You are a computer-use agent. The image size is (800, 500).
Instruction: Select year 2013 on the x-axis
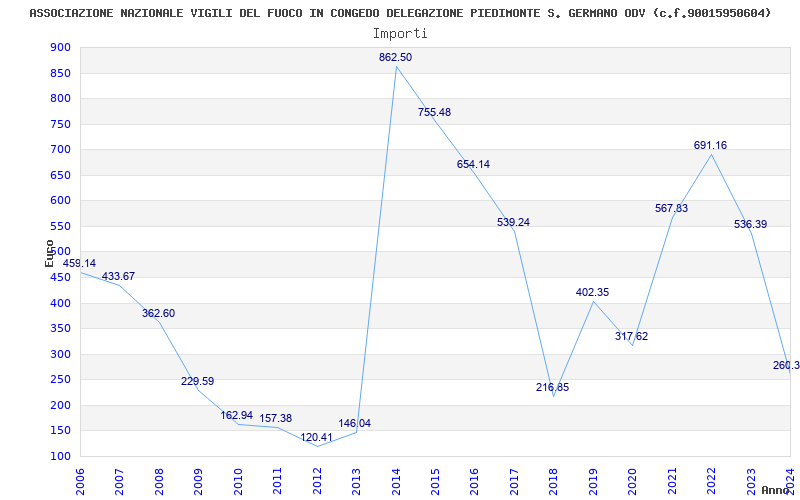(x=356, y=481)
